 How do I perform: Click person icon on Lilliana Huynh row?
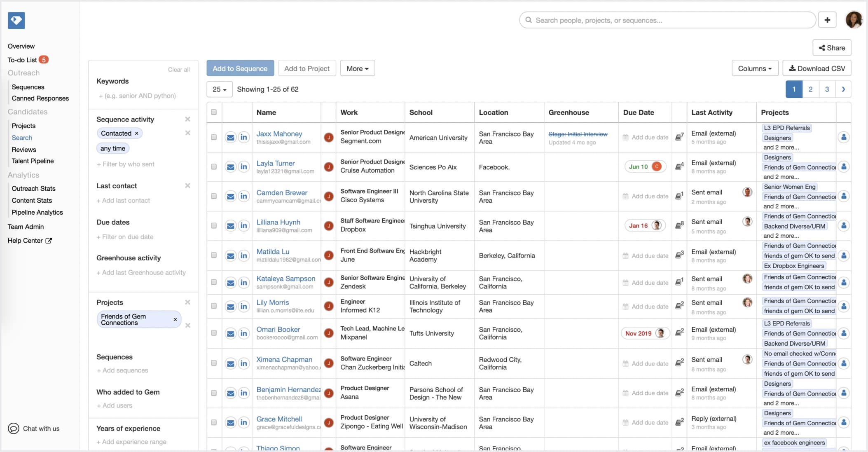point(843,226)
